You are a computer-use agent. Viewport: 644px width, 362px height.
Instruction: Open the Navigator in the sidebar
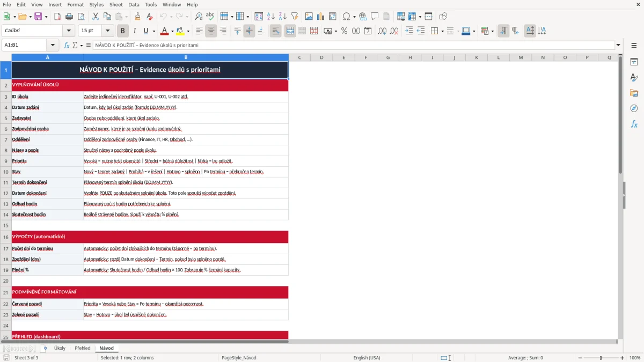coord(634,108)
